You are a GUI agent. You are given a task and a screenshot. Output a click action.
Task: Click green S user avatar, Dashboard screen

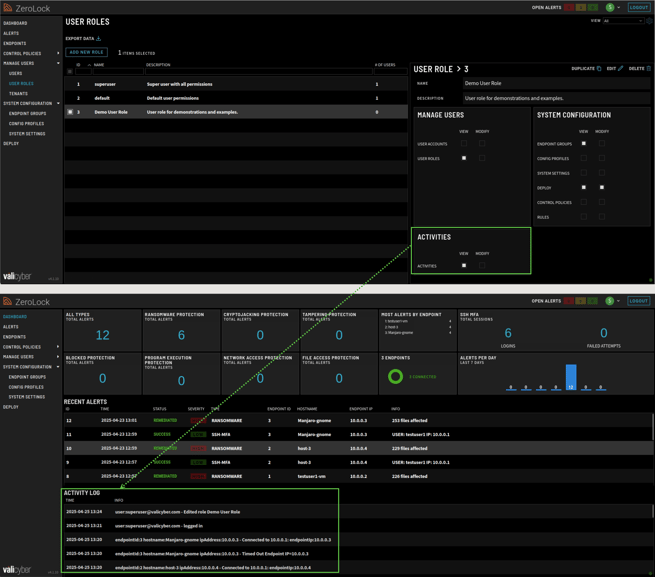tap(610, 301)
